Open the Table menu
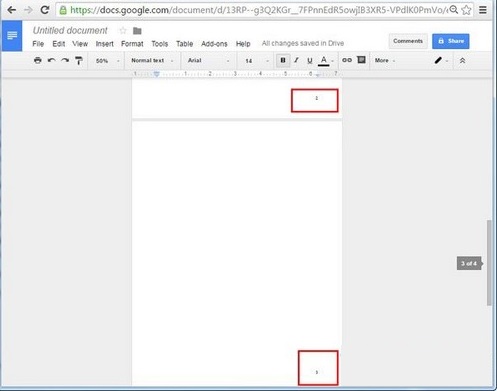Image resolution: width=497 pixels, height=391 pixels. 185,44
